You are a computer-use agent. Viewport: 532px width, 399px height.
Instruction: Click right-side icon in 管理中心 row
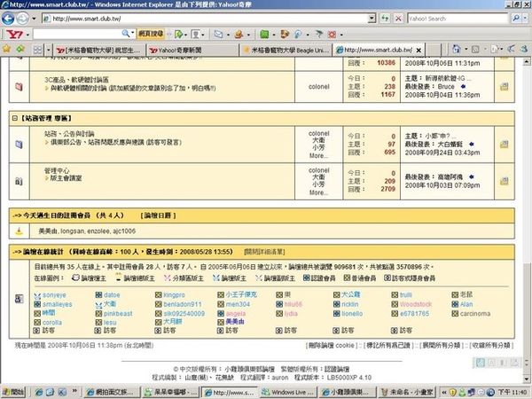(x=505, y=181)
